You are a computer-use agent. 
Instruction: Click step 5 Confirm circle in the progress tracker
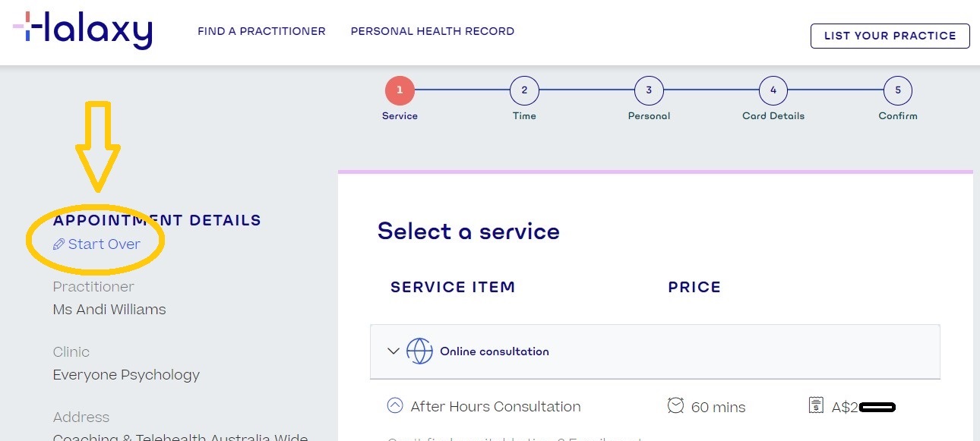[897, 89]
